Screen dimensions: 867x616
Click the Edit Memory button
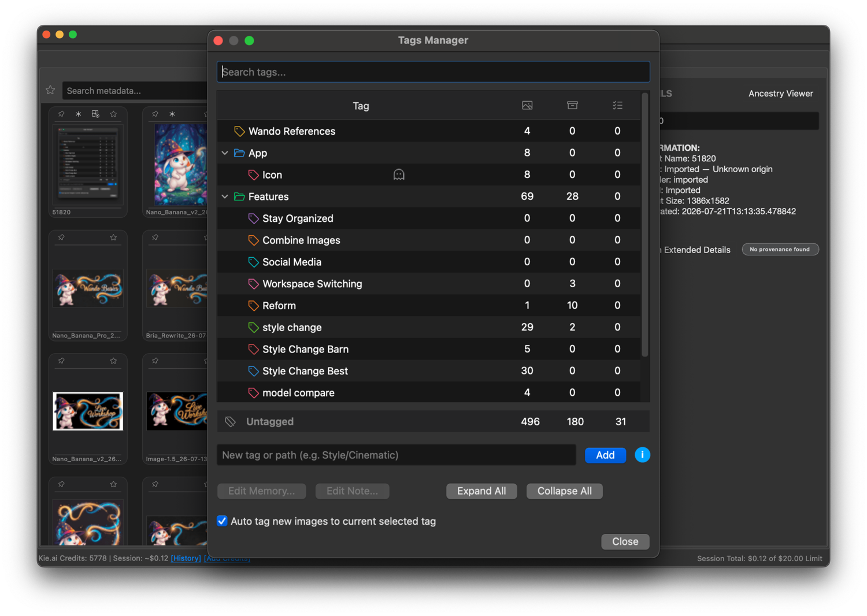[261, 491]
